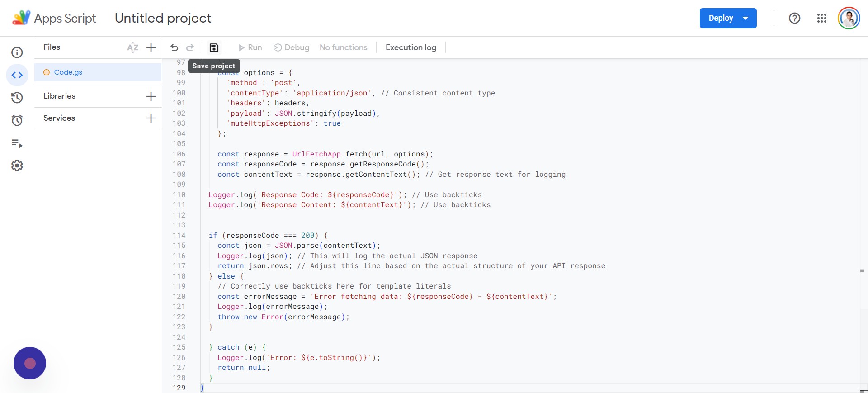Click the purple floating recorder button

tap(30, 363)
